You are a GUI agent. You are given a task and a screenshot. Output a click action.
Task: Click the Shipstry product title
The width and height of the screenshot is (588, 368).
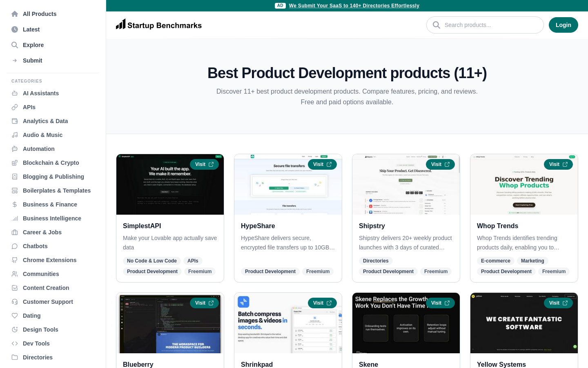pyautogui.click(x=372, y=226)
